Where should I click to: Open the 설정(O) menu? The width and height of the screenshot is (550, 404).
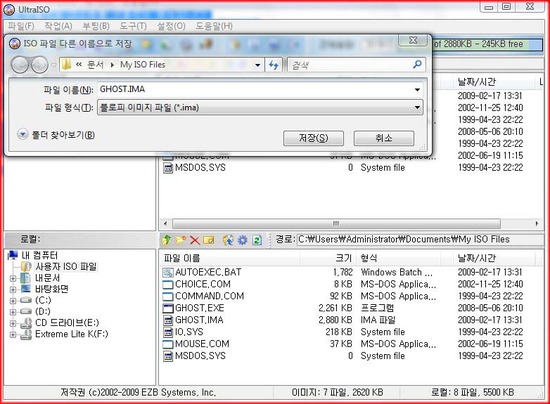(171, 26)
